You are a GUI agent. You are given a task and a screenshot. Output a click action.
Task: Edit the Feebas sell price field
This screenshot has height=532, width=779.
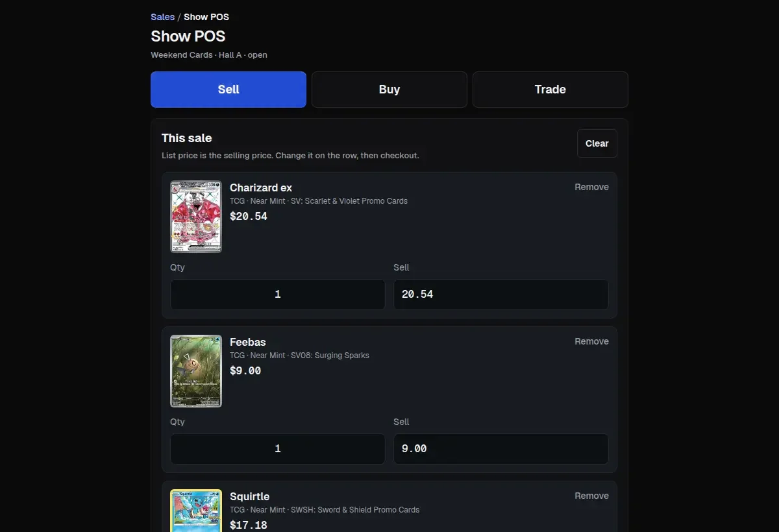tap(501, 449)
